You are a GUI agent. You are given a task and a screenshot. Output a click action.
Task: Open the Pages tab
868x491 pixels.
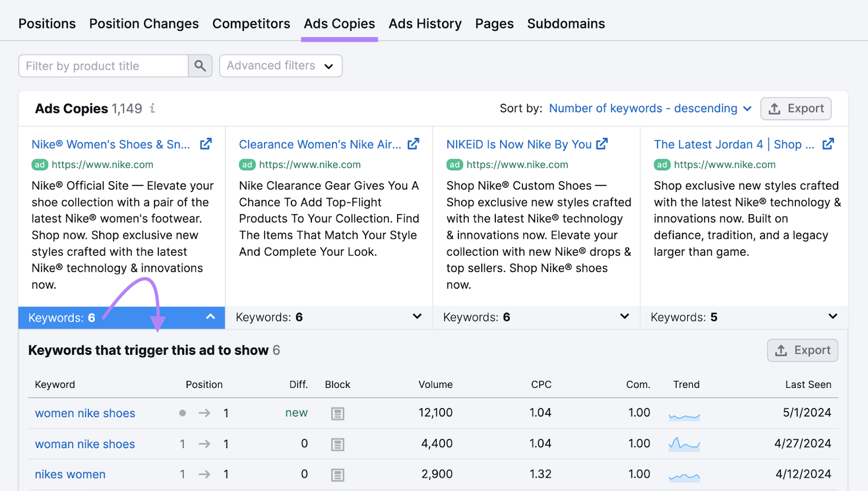tap(494, 24)
